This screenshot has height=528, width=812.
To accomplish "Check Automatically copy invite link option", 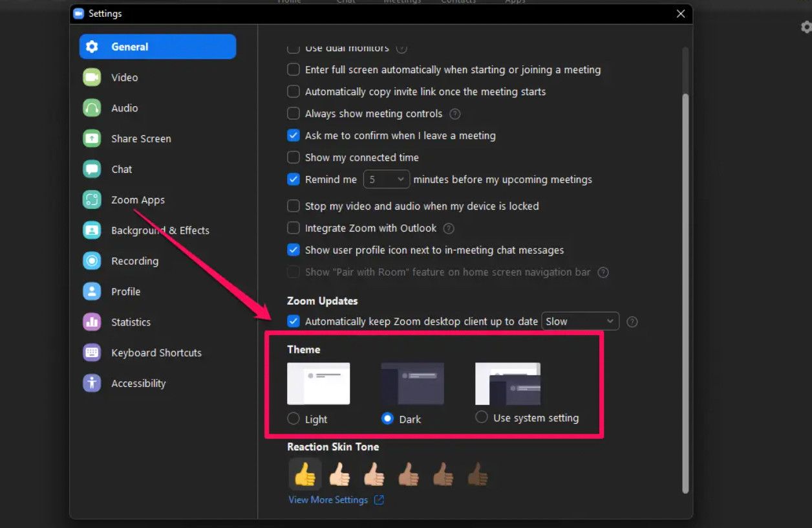I will [294, 92].
